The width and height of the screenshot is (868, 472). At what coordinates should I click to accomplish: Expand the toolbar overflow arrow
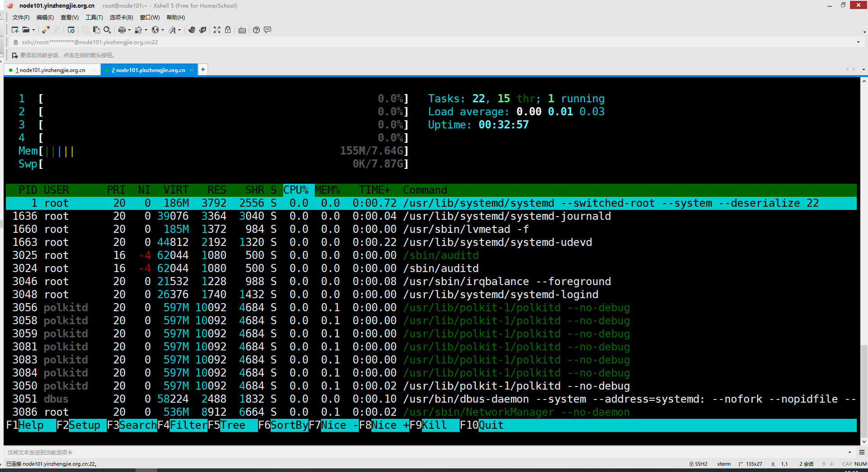[864, 32]
